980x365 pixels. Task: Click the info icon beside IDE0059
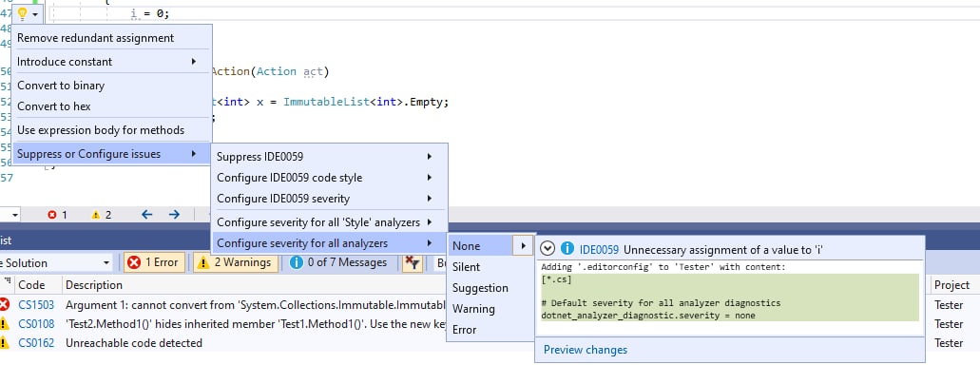[567, 249]
